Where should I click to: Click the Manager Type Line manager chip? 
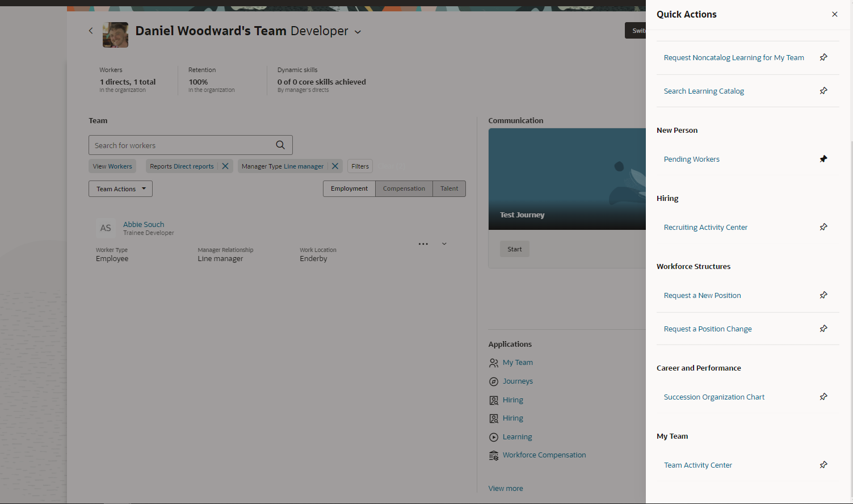(x=283, y=166)
